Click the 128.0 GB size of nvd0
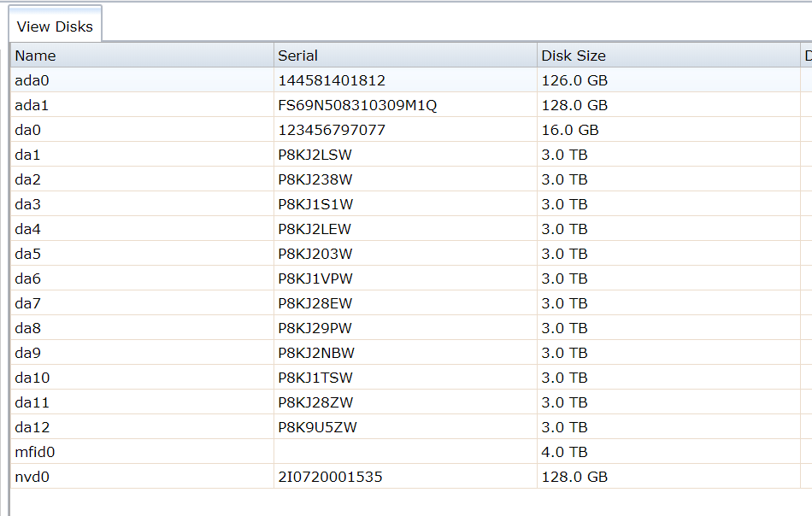The height and width of the screenshot is (516, 812). [x=574, y=478]
